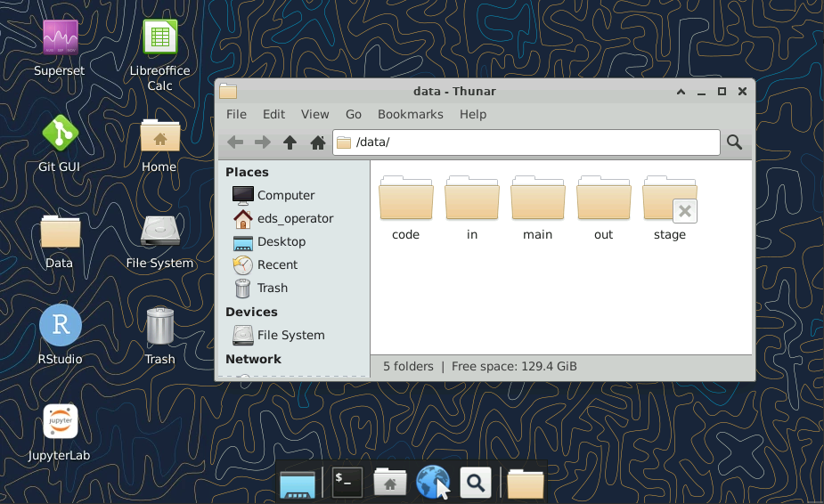Go forward in Thunar navigation
The image size is (824, 504).
(262, 142)
